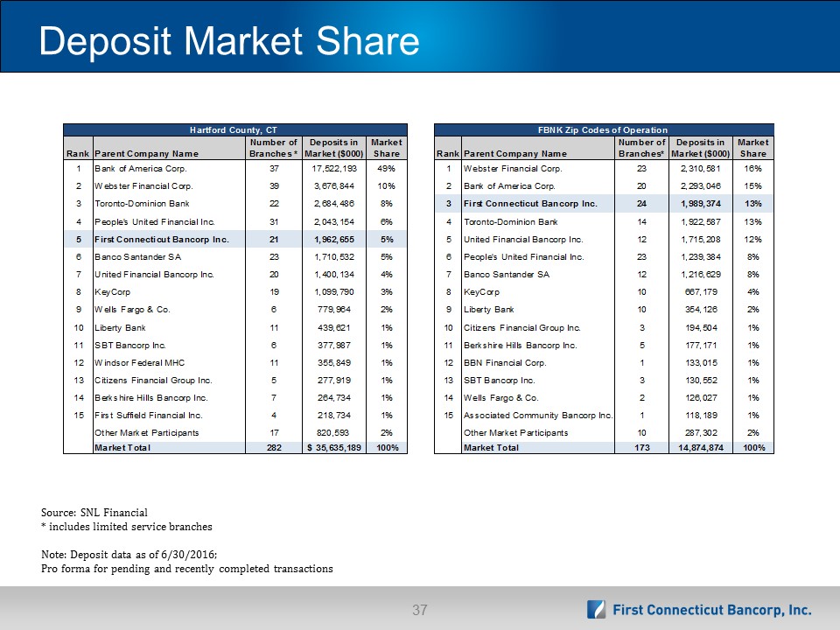Click page number 37 in footer
Viewport: 840px width, 630px height.
tap(419, 610)
